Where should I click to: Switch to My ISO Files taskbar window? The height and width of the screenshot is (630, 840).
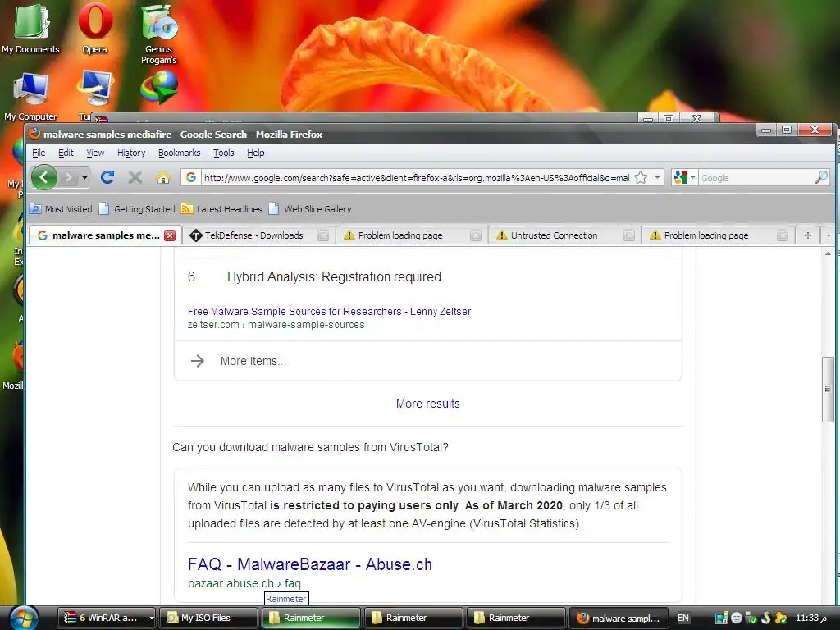coord(209,618)
